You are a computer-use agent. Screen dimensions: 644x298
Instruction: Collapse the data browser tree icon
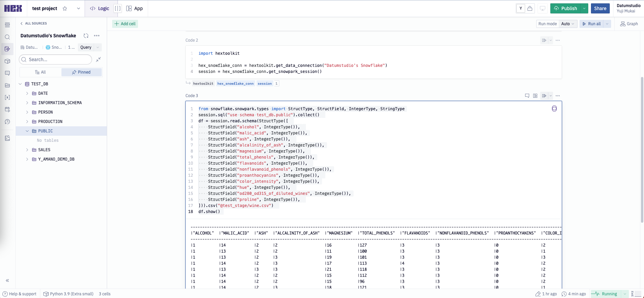(98, 59)
